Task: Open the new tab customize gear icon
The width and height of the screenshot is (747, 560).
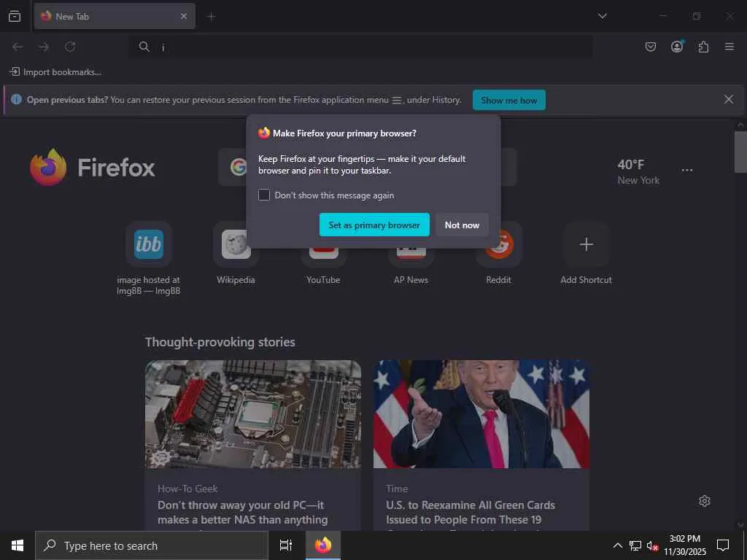Action: [x=705, y=501]
